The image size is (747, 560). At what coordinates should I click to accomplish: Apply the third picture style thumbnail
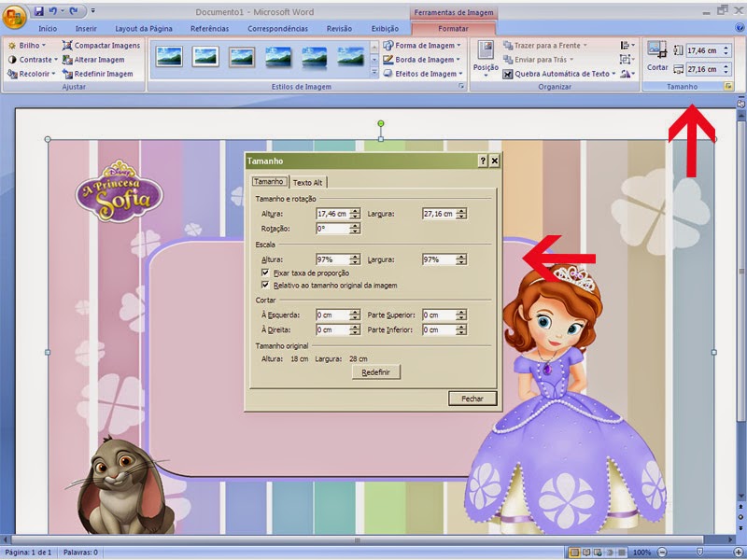(x=242, y=56)
